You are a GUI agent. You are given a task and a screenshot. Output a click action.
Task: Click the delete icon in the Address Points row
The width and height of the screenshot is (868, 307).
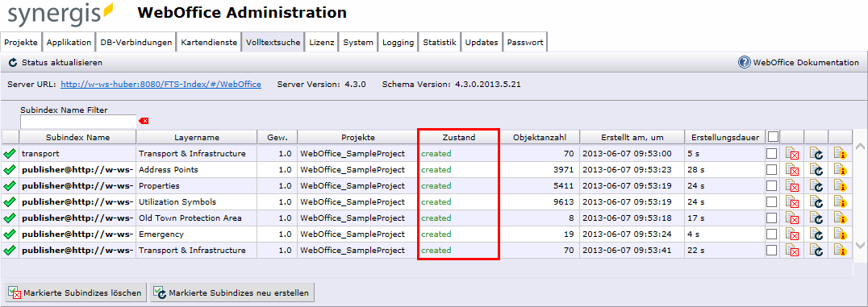coord(792,170)
